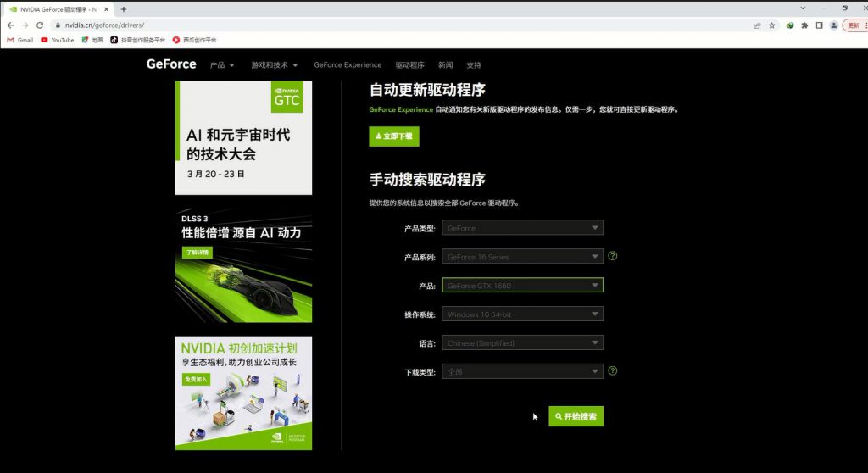Image resolution: width=868 pixels, height=473 pixels.
Task: Share this page from the address bar
Action: click(x=757, y=25)
